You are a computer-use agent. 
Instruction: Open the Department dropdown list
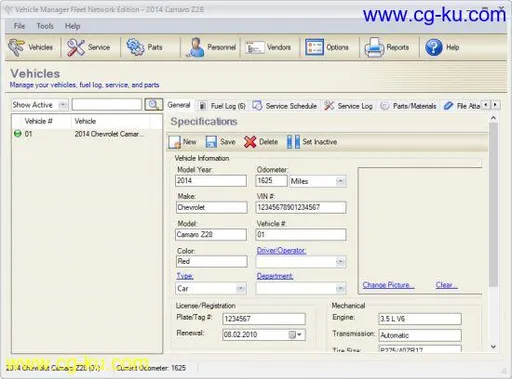[x=340, y=288]
